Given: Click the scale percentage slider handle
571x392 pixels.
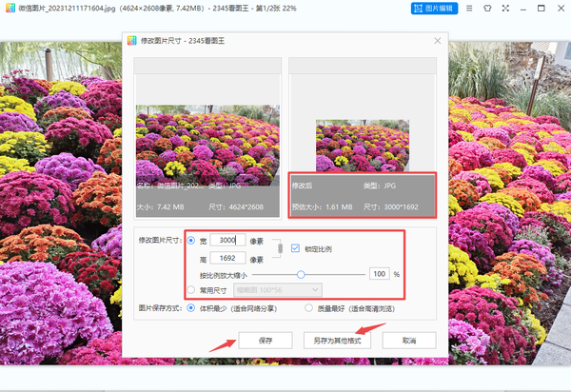Looking at the screenshot, I should pos(301,274).
